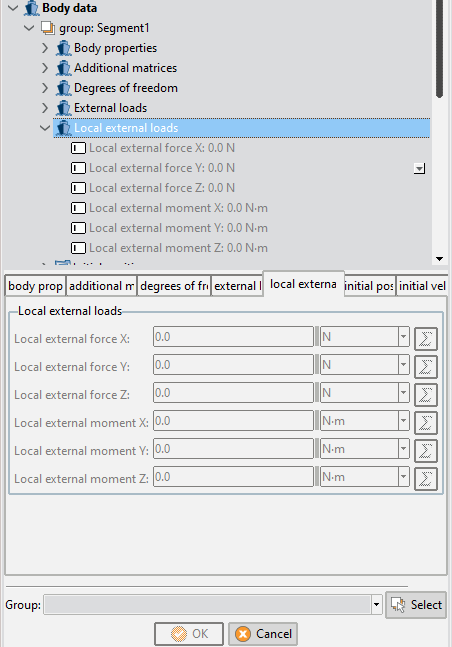This screenshot has height=647, width=452.
Task: Click ship icon beside Degrees of freedom
Action: (x=64, y=88)
